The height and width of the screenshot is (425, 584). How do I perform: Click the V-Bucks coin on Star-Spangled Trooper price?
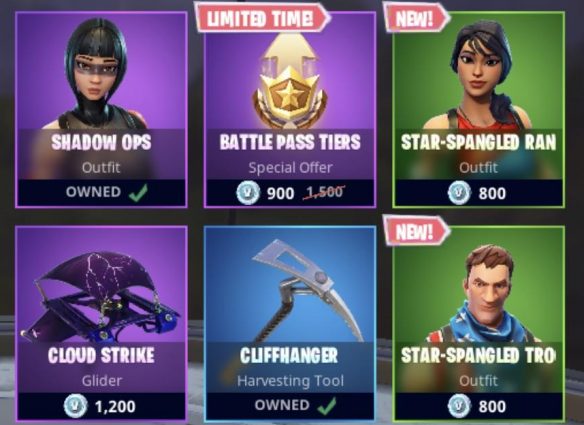(459, 406)
